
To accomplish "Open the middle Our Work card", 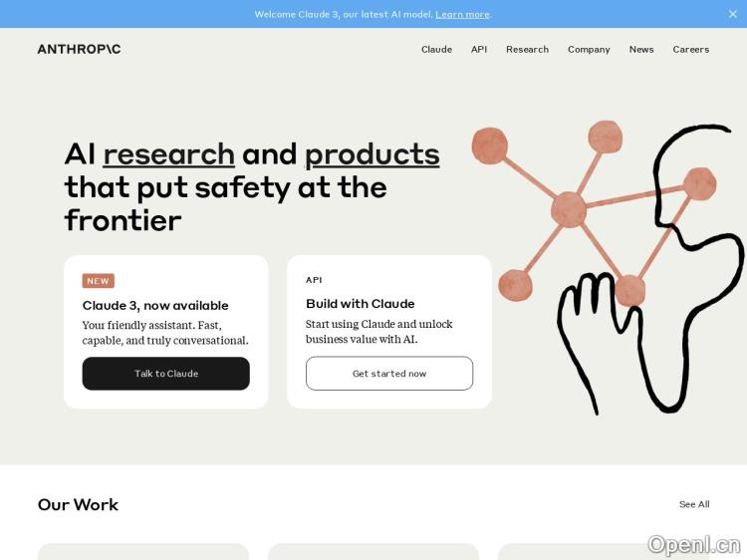I will pos(373,551).
